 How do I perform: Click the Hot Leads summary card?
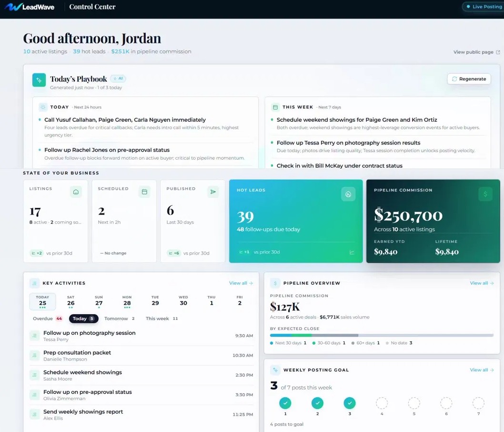pos(296,221)
